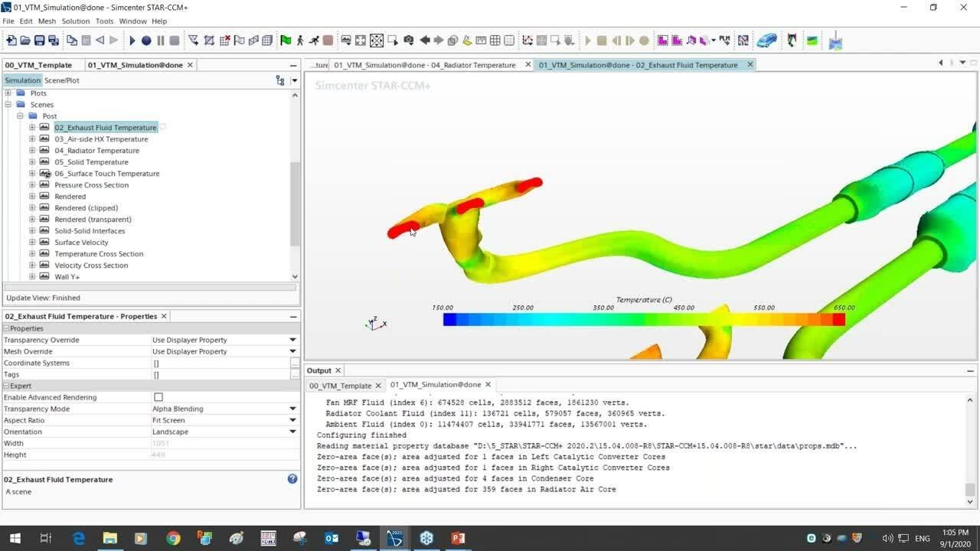Click the green Initialize Meshing flag icon
The height and width of the screenshot is (551, 980).
pyautogui.click(x=286, y=41)
